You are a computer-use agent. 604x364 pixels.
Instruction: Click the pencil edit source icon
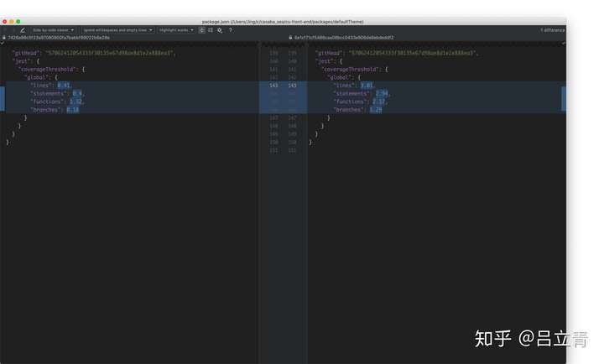[23, 30]
